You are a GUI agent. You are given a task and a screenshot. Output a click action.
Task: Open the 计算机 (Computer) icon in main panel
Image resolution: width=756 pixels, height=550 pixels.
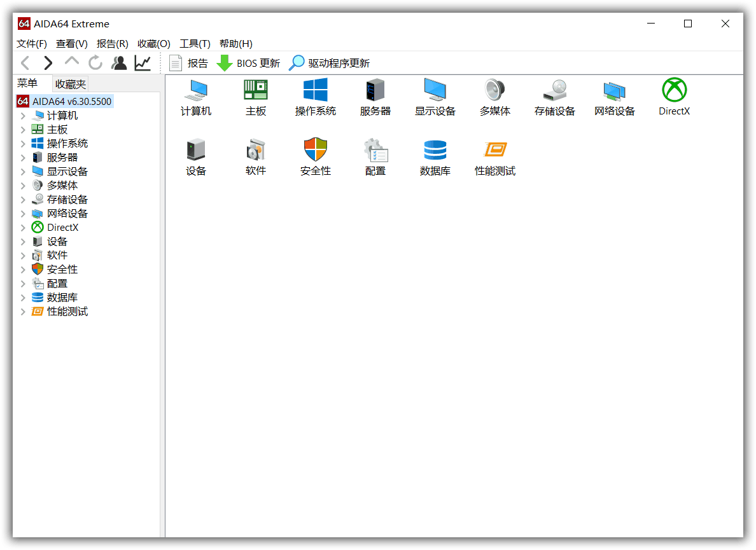click(195, 97)
